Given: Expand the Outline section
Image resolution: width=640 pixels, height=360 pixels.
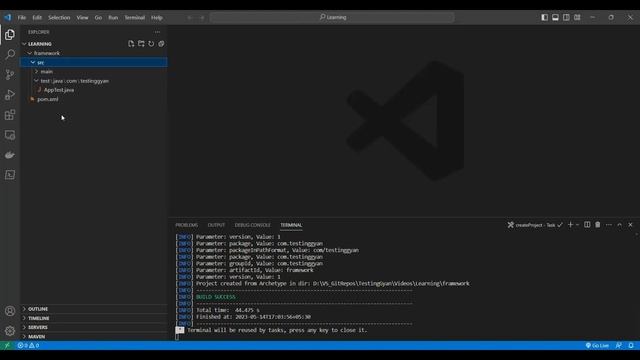Looking at the screenshot, I should pyautogui.click(x=93, y=309).
